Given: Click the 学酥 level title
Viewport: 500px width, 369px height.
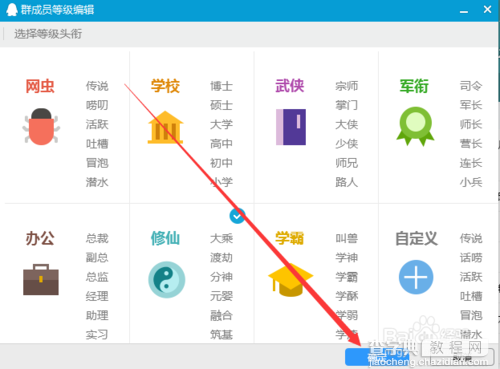Looking at the screenshot, I should pos(347,296).
